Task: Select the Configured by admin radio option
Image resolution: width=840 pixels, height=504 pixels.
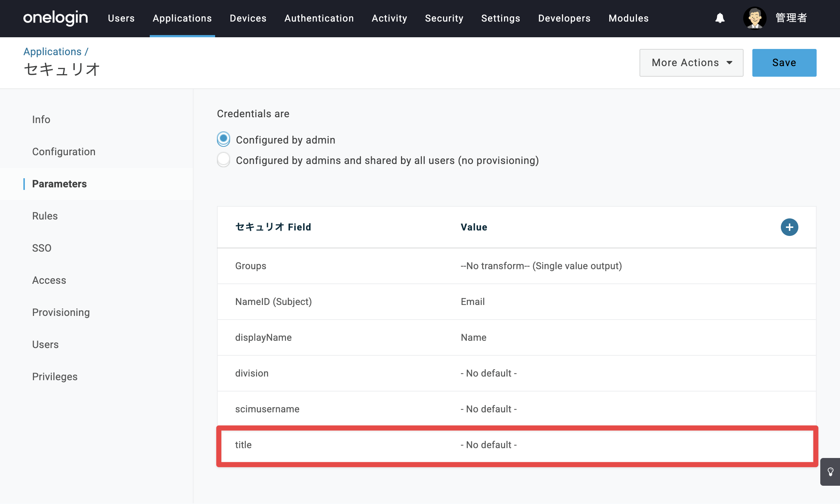Action: 224,139
